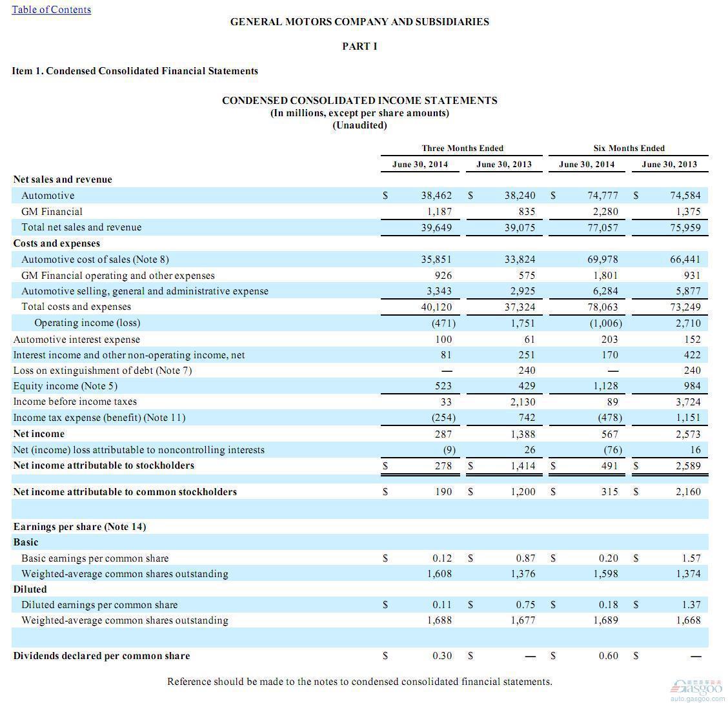This screenshot has width=728, height=703.
Task: Click the "Net sales and revenue" row label
Action: (63, 179)
